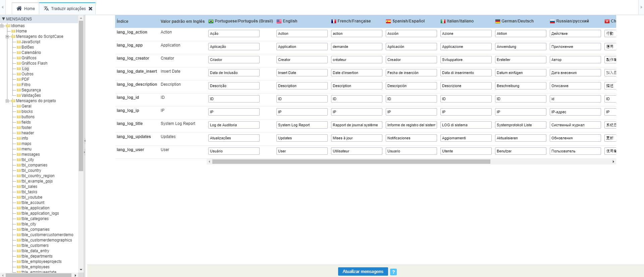Select the maps tree item

[26, 144]
